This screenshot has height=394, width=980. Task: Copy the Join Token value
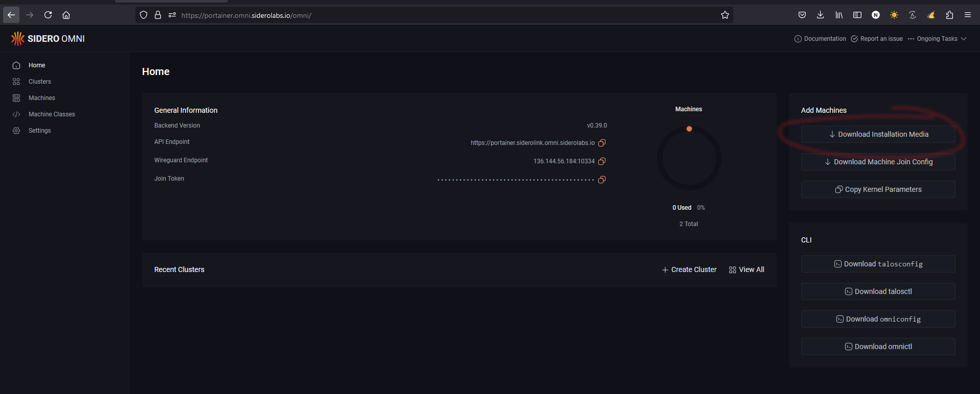pos(602,180)
